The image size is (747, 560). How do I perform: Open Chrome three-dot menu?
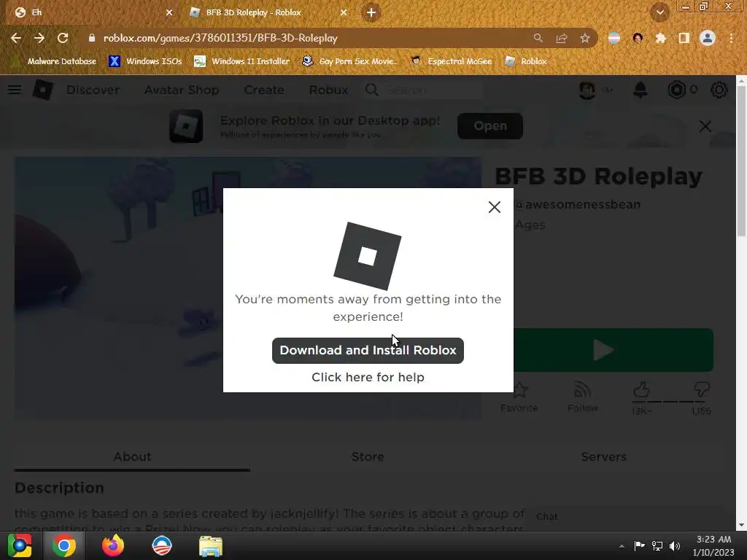(x=731, y=38)
